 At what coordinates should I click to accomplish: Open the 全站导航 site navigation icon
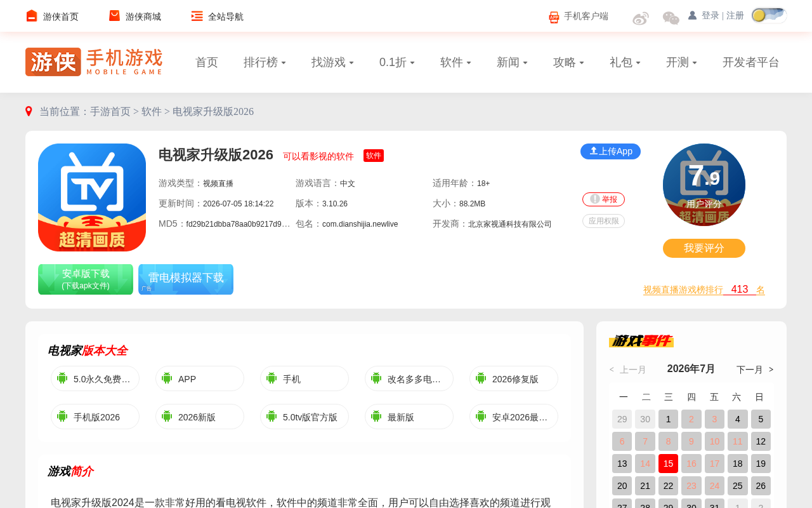point(197,16)
